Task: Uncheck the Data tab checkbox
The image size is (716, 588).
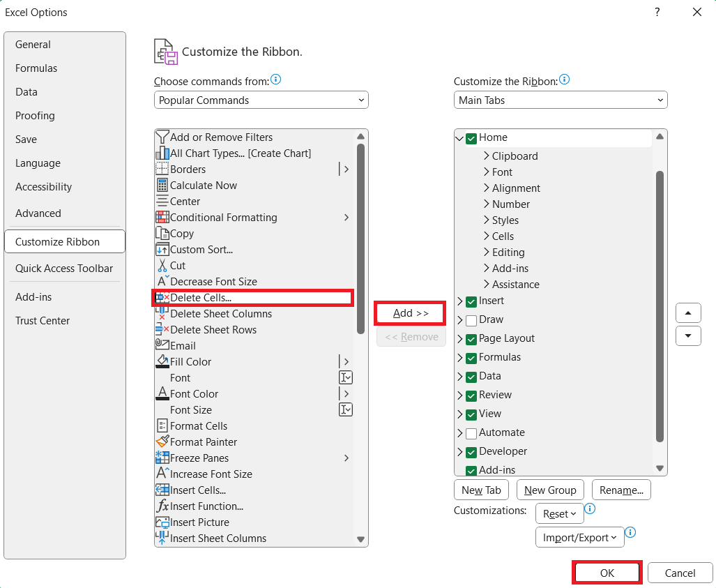Action: point(471,377)
